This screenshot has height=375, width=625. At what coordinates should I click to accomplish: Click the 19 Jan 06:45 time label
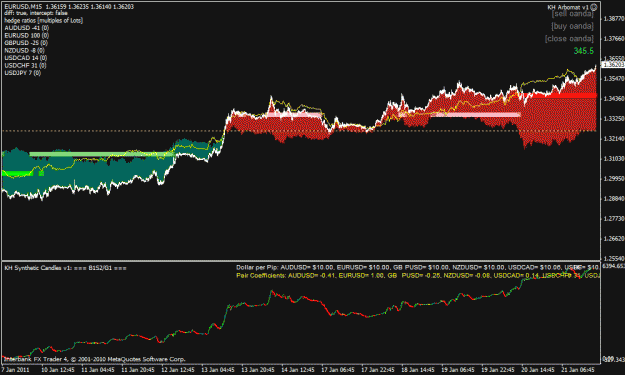(458, 369)
